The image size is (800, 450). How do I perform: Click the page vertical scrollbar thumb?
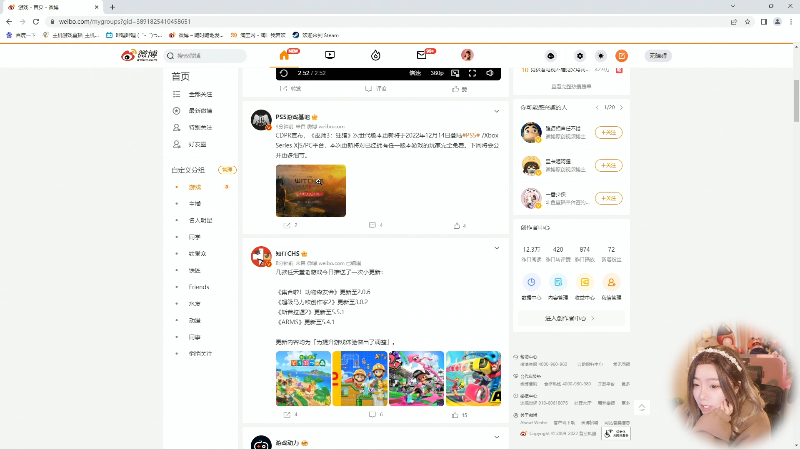(796, 101)
